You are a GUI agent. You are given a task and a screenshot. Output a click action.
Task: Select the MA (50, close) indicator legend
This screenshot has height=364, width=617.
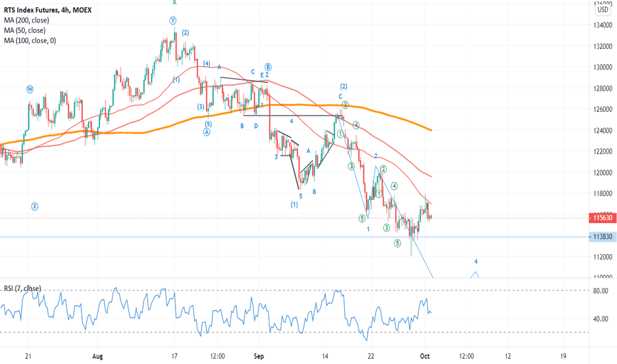point(24,30)
